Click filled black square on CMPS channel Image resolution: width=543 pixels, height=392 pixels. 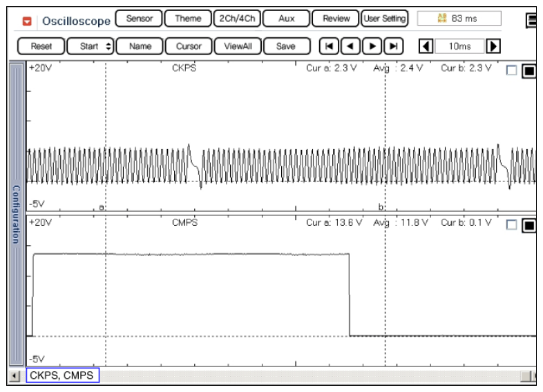[x=529, y=225]
